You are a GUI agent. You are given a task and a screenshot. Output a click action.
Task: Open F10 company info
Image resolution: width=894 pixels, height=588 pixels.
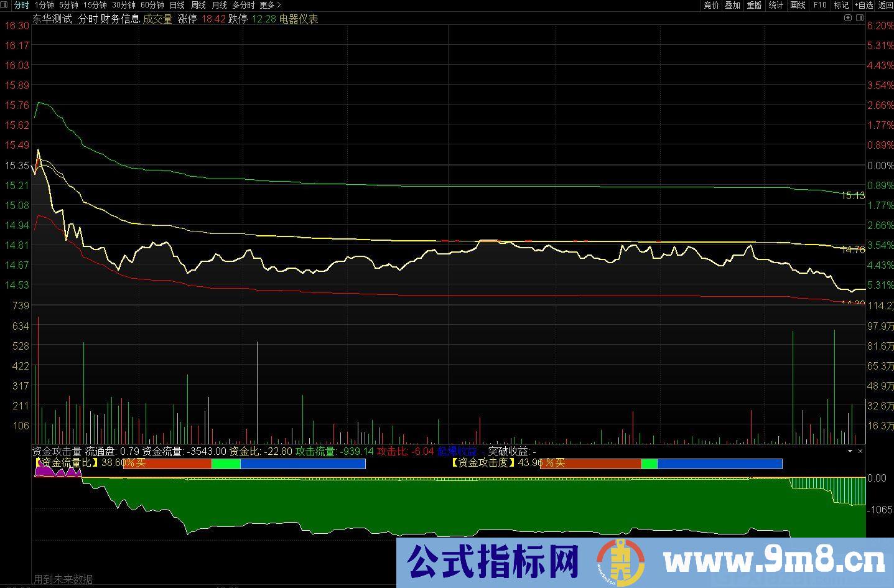coord(820,5)
